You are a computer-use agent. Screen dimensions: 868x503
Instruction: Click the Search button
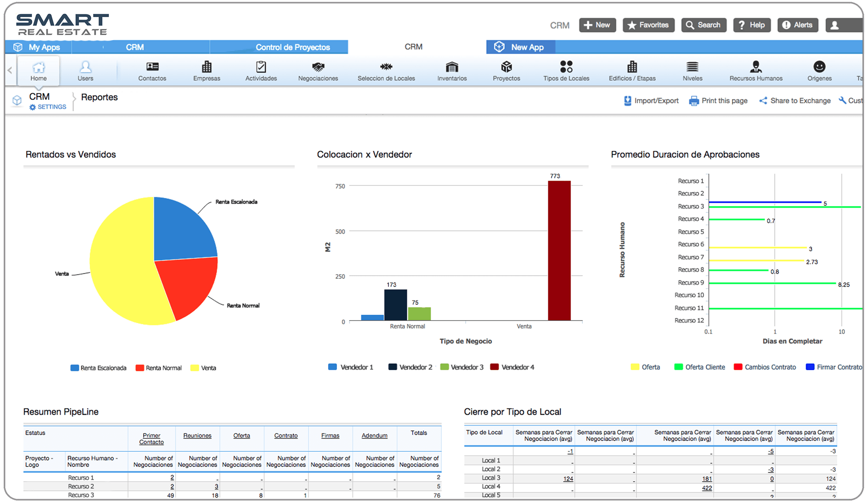point(704,25)
